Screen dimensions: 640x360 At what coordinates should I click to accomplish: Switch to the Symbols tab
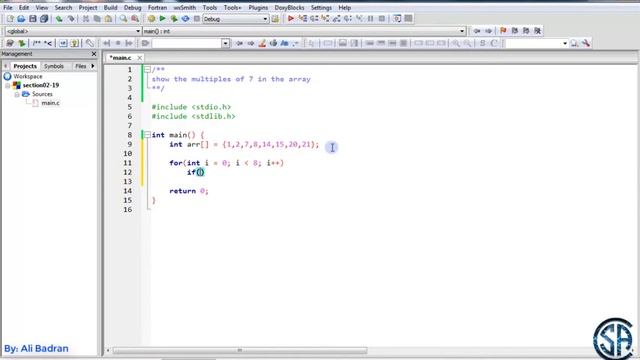pyautogui.click(x=54, y=66)
